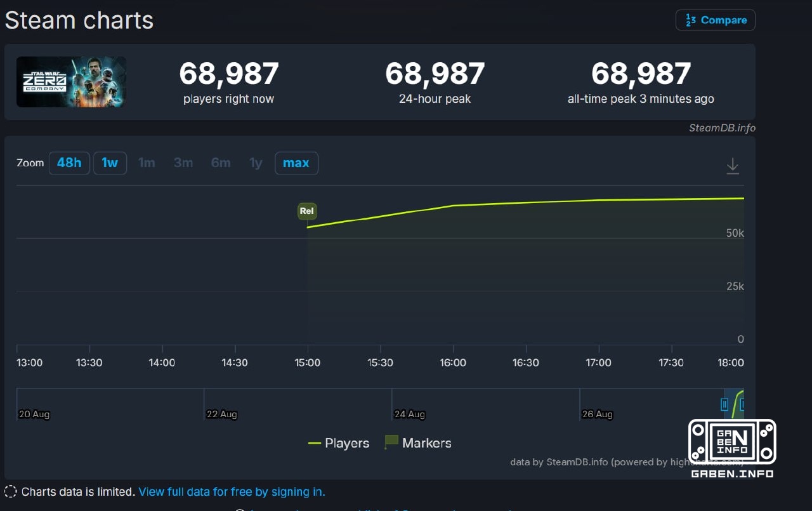The width and height of the screenshot is (812, 511).
Task: Click the limited data dashed circle icon
Action: point(11,491)
